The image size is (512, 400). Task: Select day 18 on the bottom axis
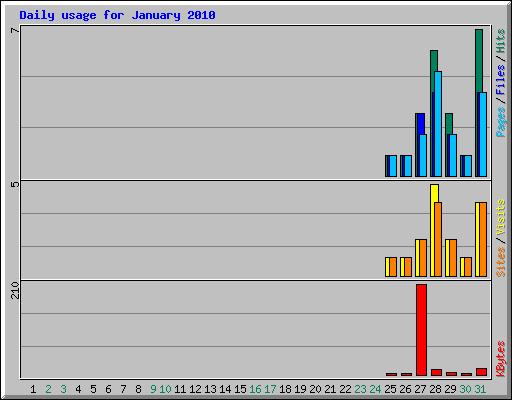[285, 389]
